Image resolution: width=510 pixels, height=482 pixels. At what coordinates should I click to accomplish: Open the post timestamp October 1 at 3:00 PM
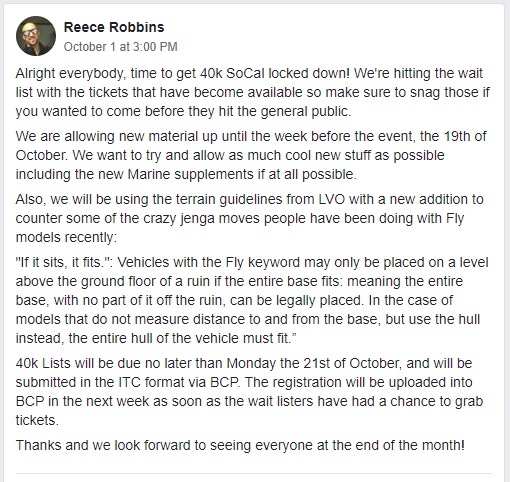(121, 47)
